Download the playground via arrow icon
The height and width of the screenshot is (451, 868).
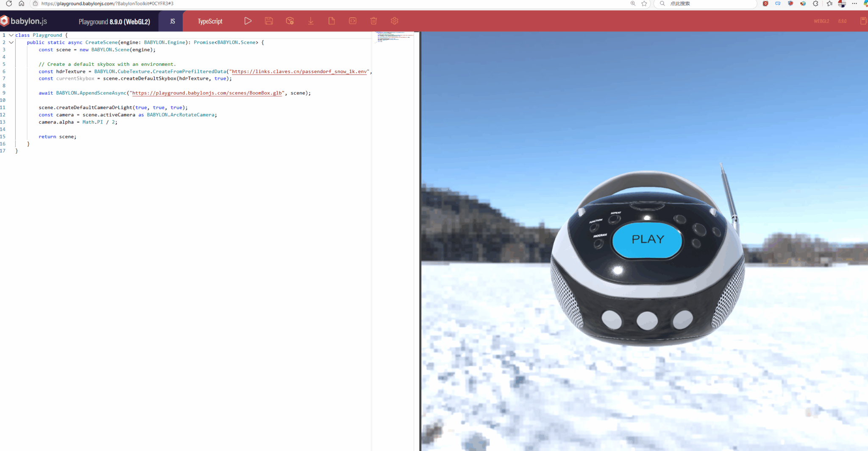311,21
